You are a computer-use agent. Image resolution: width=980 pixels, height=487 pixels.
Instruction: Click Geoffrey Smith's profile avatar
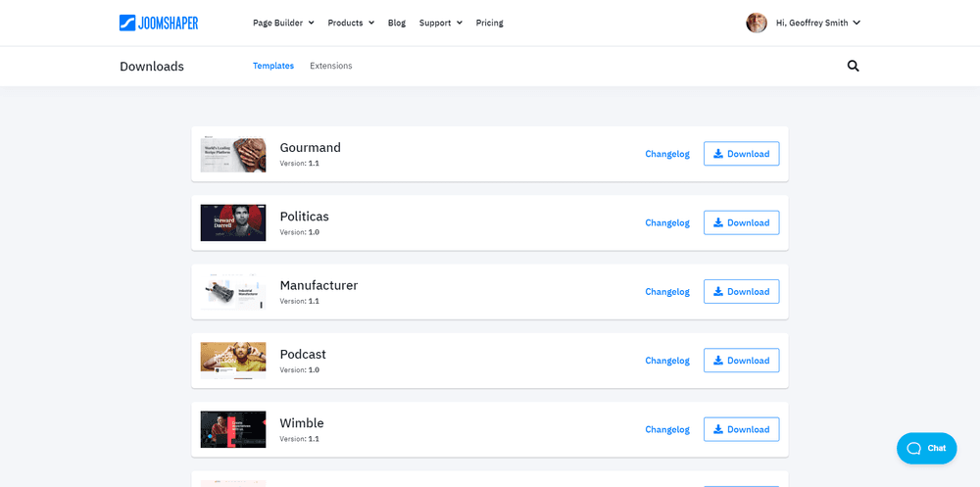coord(757,23)
